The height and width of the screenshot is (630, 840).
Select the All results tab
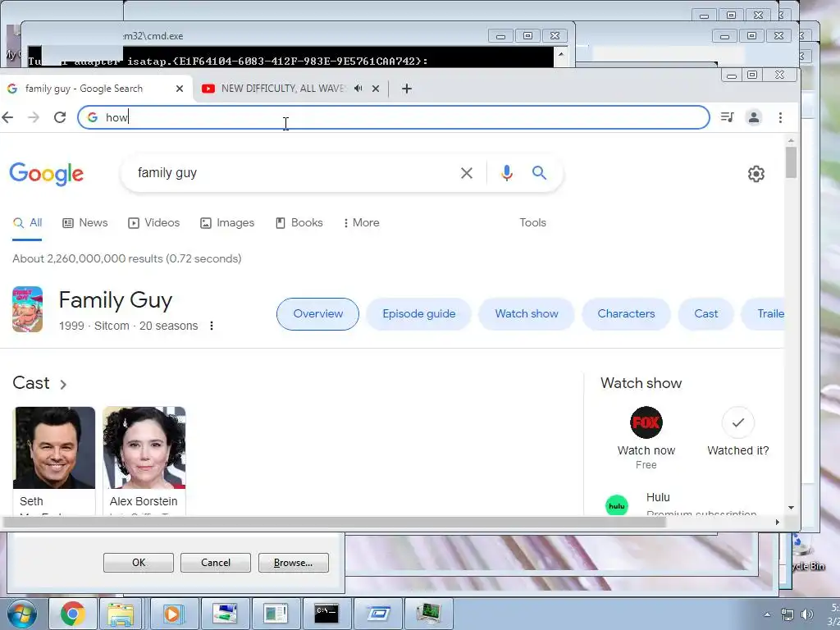(x=27, y=223)
